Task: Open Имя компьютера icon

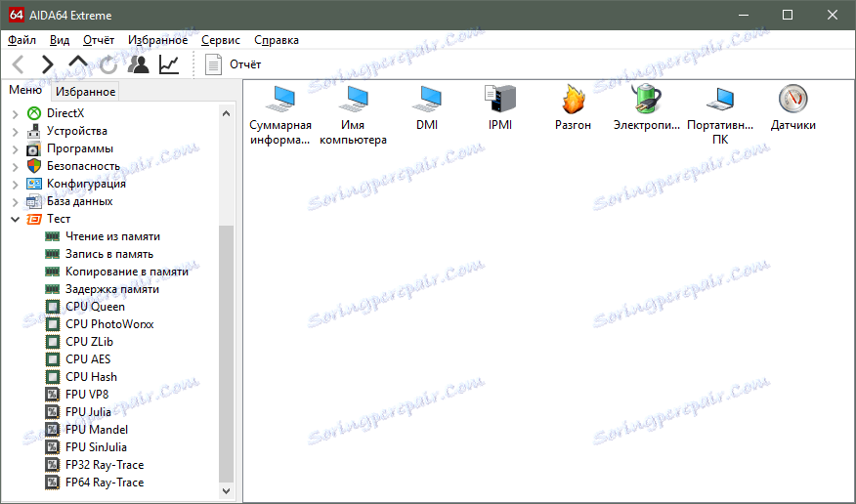Action: 353,100
